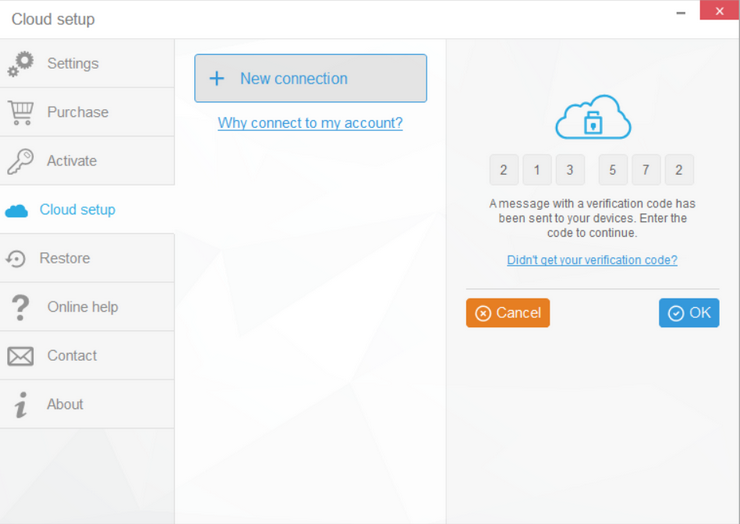Click the plus icon in New connection
740x524 pixels.
[x=217, y=78]
